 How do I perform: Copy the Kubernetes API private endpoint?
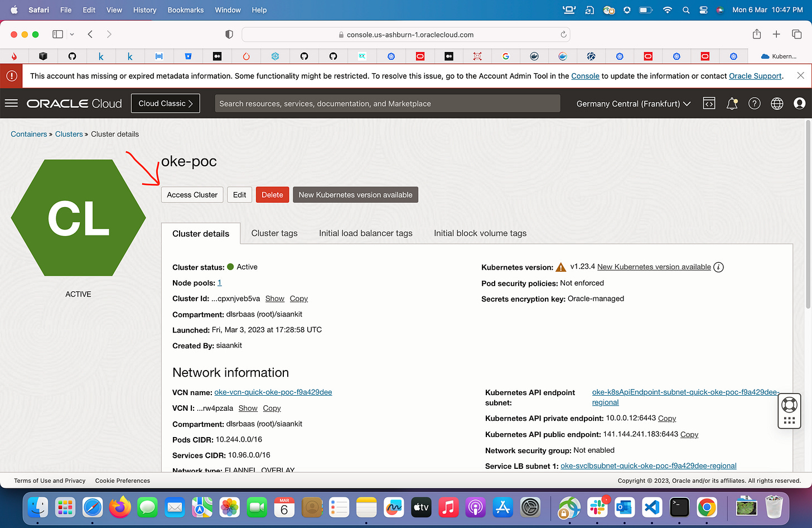point(667,418)
